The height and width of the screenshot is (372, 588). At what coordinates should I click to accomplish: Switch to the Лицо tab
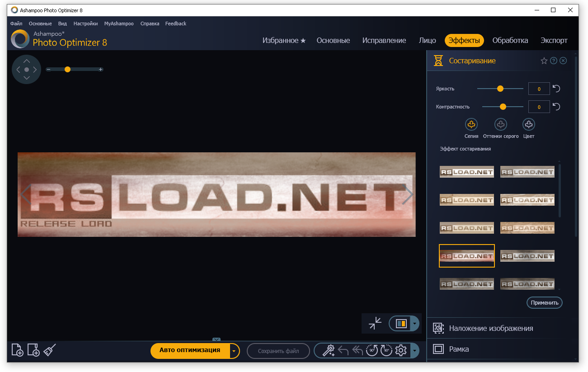(428, 40)
